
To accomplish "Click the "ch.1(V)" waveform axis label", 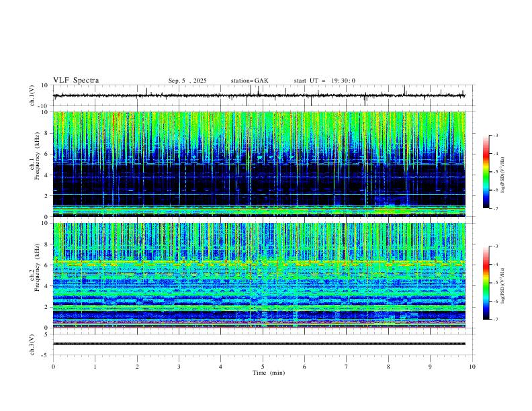I will 32,95.
